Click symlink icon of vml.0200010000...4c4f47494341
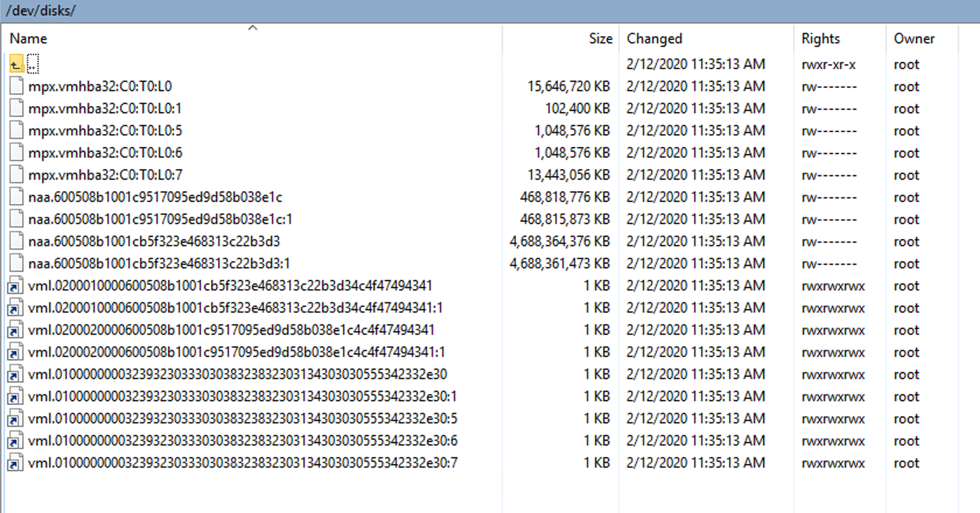Image resolution: width=980 pixels, height=513 pixels. tap(15, 286)
